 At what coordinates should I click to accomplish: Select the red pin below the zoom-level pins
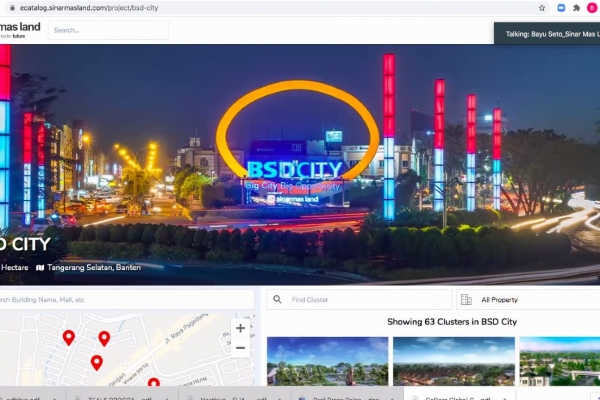96,361
